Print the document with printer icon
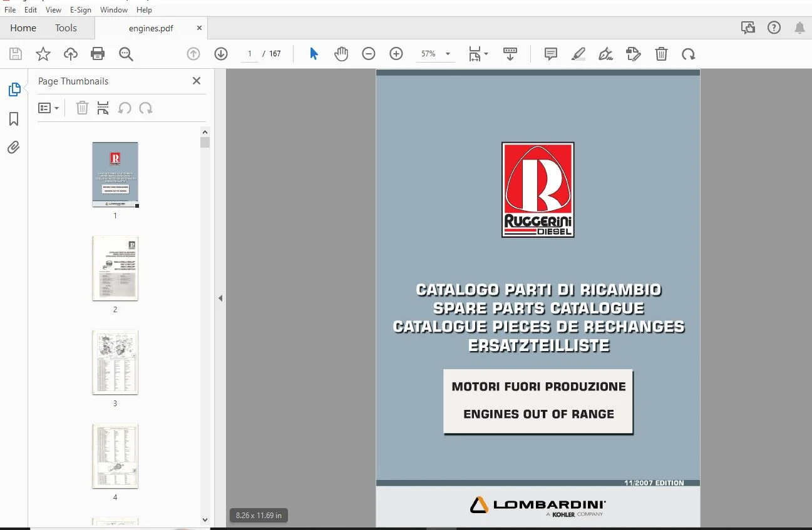This screenshot has height=530, width=812. click(x=98, y=54)
